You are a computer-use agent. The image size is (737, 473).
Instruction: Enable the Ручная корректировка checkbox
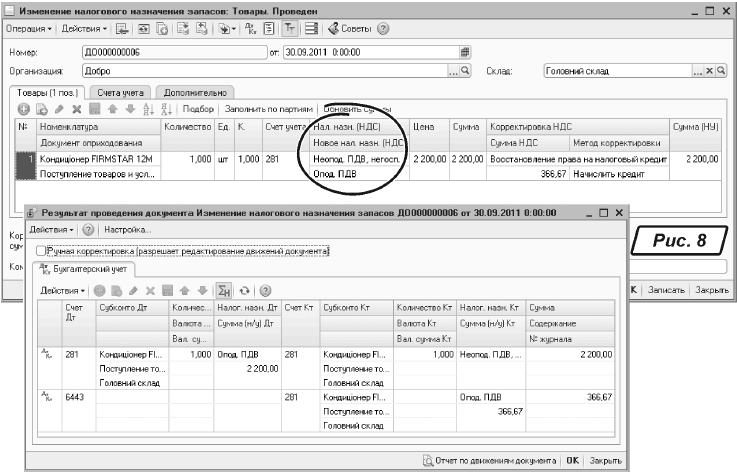[x=41, y=251]
